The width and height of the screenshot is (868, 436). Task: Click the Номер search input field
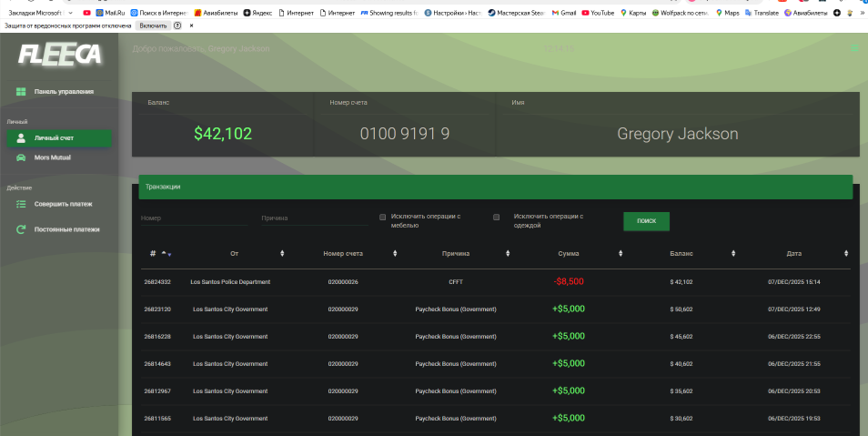click(194, 218)
